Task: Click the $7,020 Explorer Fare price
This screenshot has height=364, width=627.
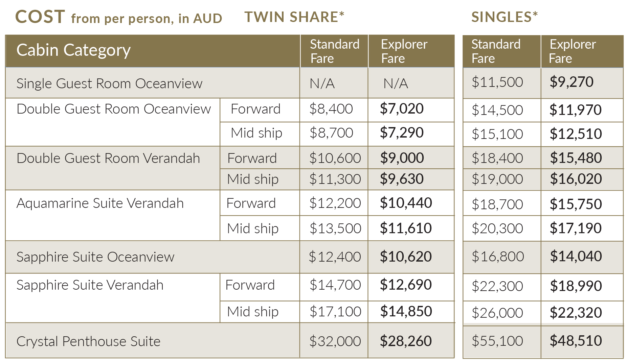Action: pos(402,108)
